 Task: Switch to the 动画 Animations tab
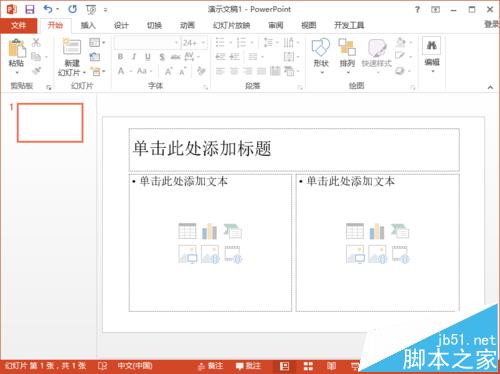tap(187, 25)
